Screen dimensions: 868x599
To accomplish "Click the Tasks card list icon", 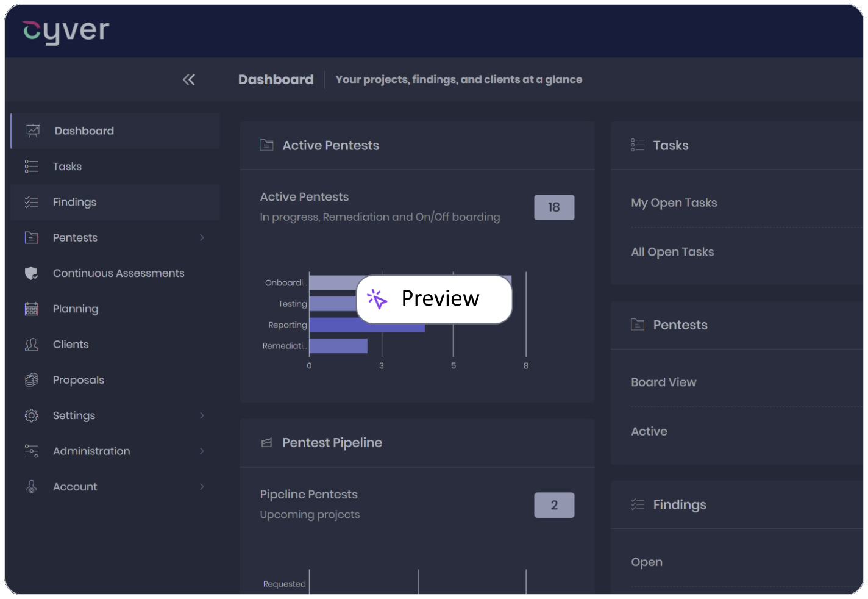I will click(x=638, y=145).
